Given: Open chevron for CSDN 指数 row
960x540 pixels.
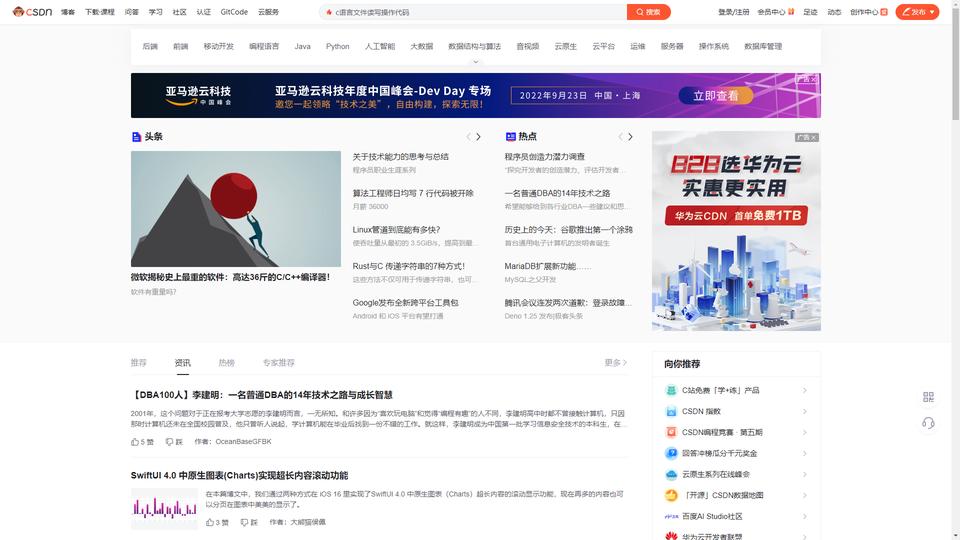Looking at the screenshot, I should pos(804,411).
